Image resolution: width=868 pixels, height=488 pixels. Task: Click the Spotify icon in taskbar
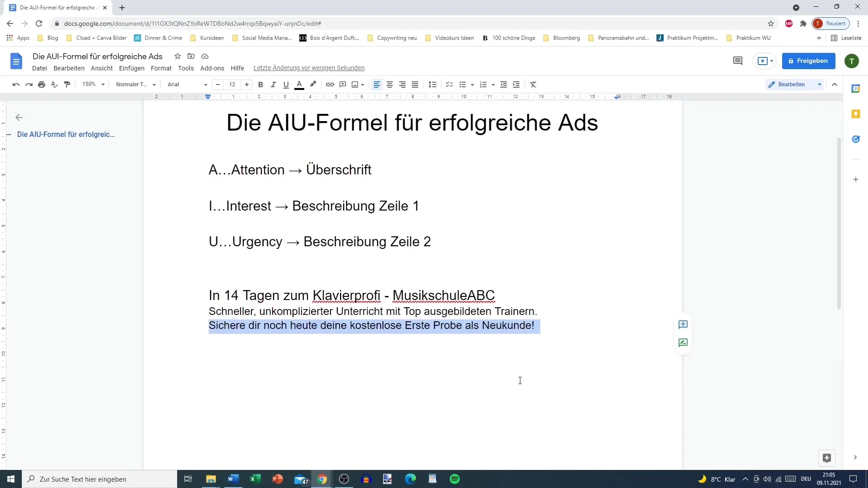[x=455, y=479]
